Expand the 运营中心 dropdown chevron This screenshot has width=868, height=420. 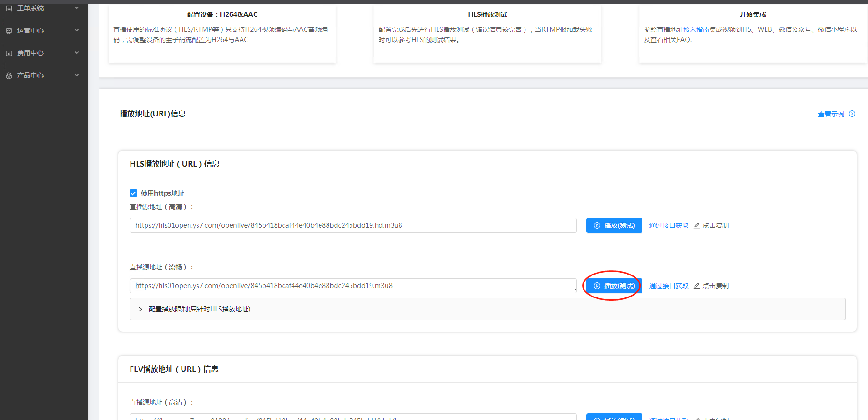pos(77,30)
